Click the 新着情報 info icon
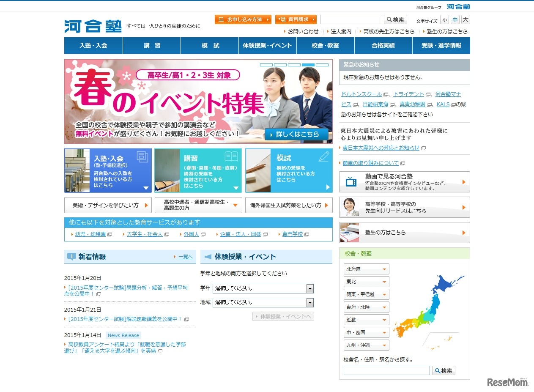The image size is (534, 392). tap(71, 256)
